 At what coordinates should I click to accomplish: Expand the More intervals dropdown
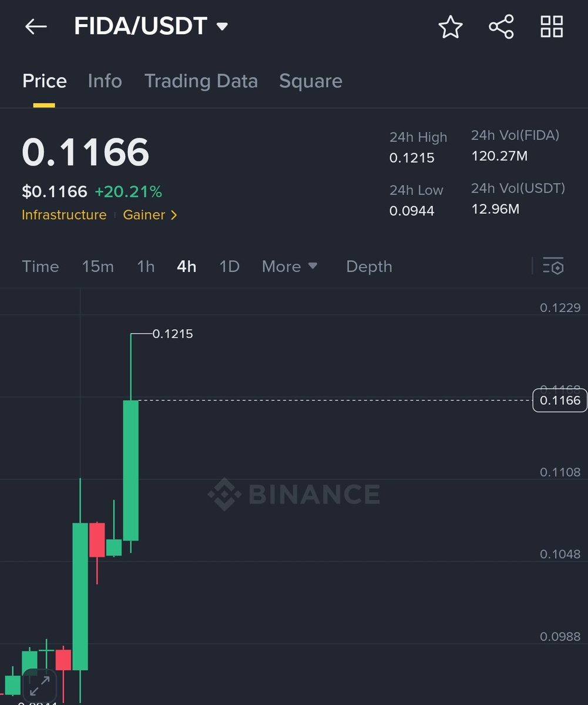[x=290, y=266]
